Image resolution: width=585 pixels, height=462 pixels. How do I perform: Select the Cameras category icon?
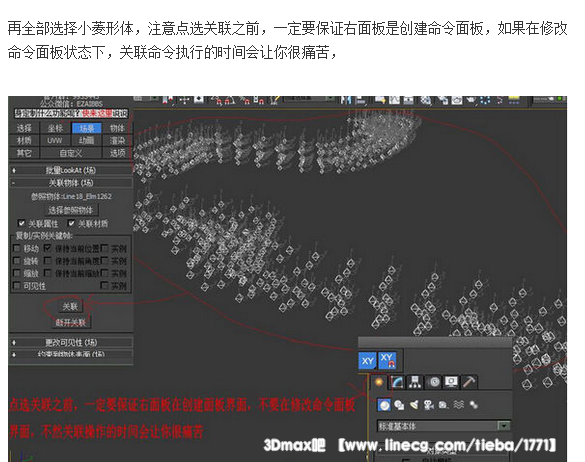point(429,405)
